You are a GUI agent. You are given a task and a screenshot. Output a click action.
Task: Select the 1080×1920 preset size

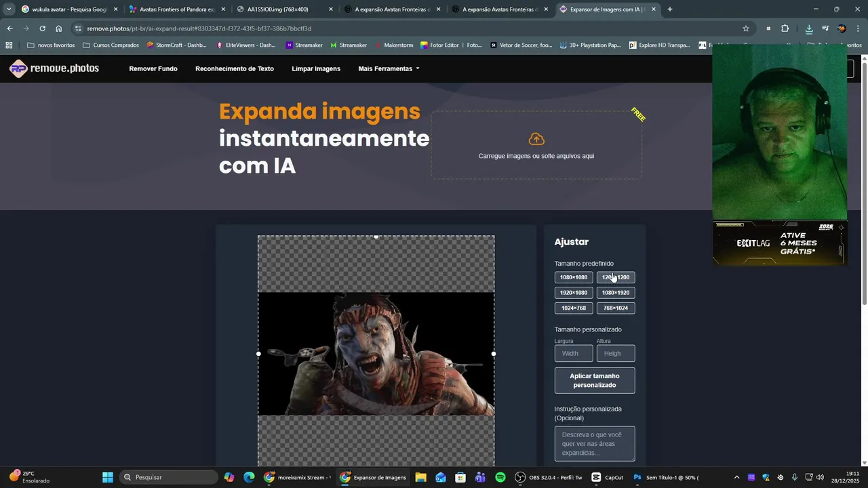pyautogui.click(x=616, y=293)
